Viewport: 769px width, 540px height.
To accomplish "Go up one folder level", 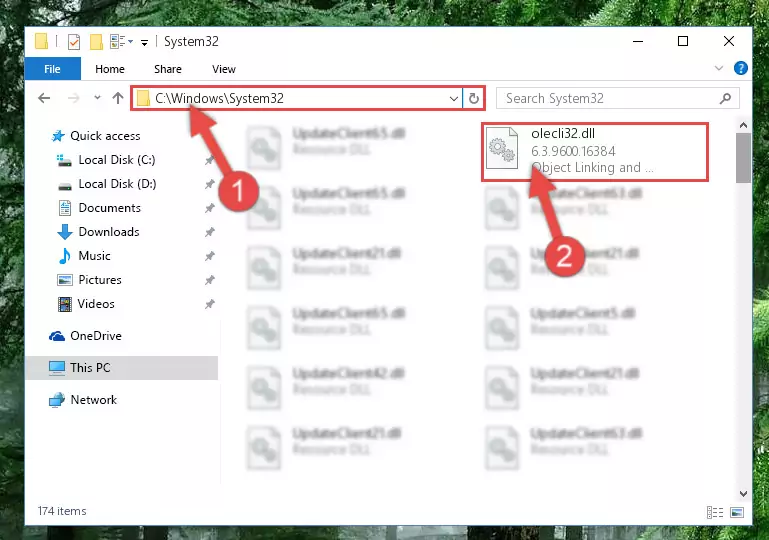I will click(x=118, y=98).
